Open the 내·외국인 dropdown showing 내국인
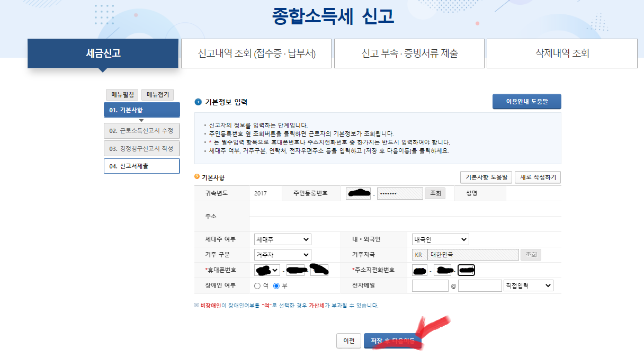 tap(440, 239)
